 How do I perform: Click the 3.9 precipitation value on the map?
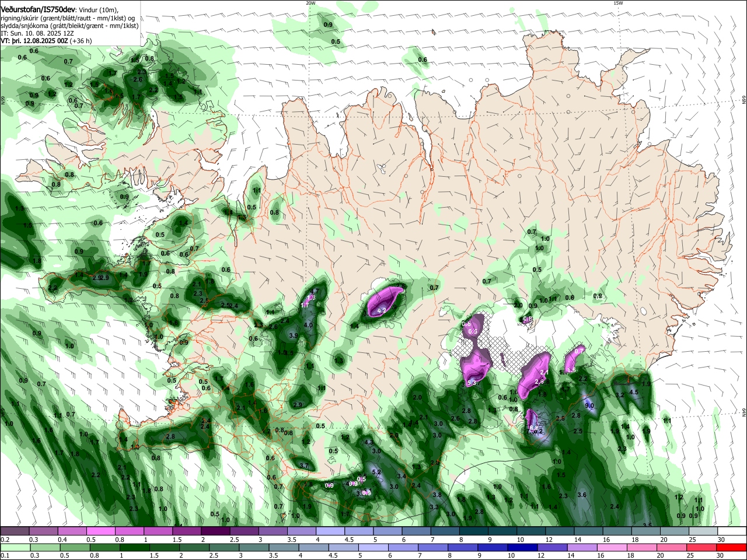(294, 335)
